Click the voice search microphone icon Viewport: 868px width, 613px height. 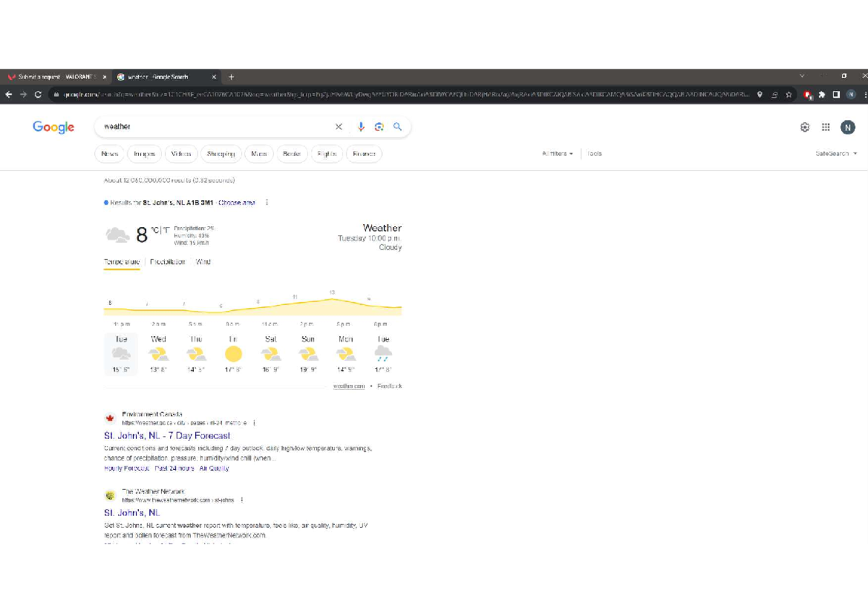point(360,127)
